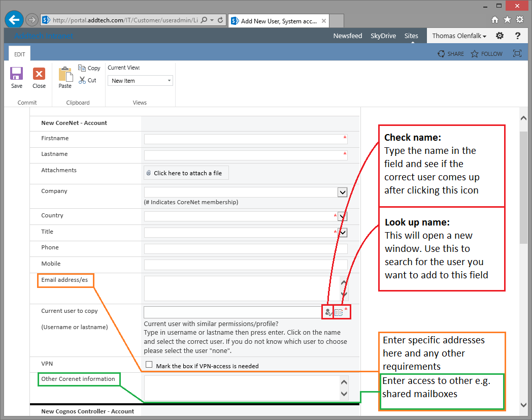The image size is (532, 420).
Task: Click the SHARE button
Action: [451, 54]
